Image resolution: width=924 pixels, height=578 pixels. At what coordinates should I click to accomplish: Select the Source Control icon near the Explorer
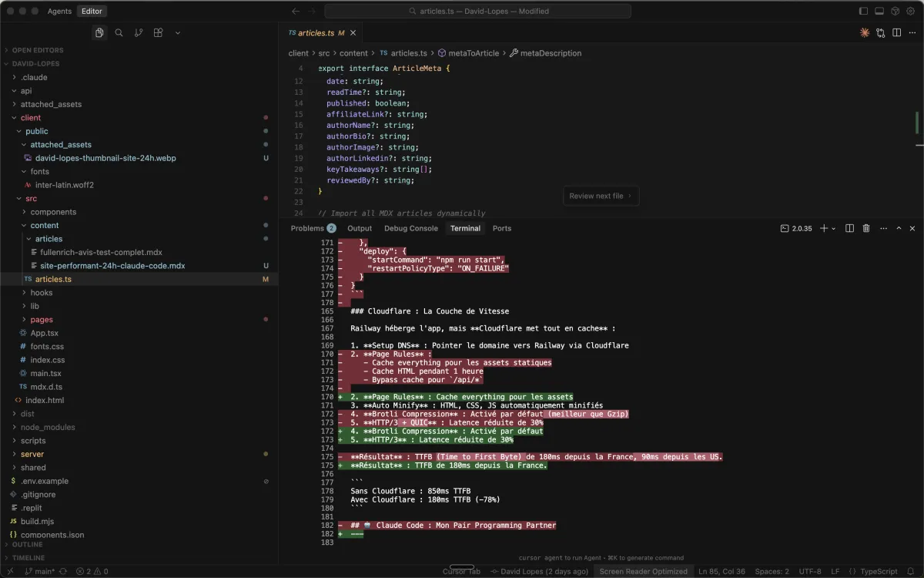pyautogui.click(x=138, y=32)
